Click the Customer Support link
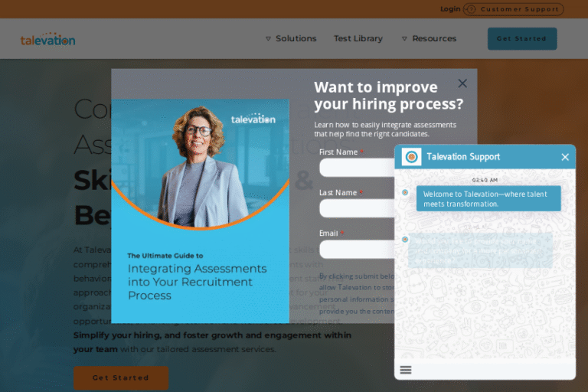The height and width of the screenshot is (392, 588). 519,9
